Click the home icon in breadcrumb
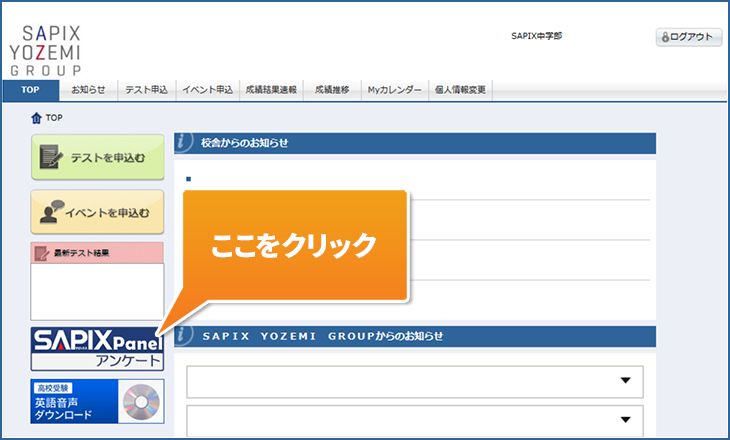The image size is (730, 440). (36, 118)
